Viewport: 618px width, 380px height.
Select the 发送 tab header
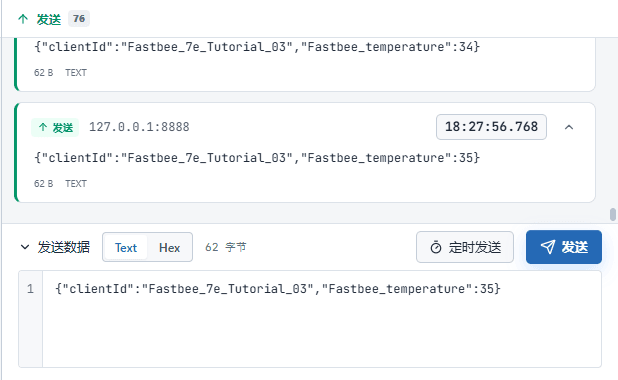[x=48, y=19]
